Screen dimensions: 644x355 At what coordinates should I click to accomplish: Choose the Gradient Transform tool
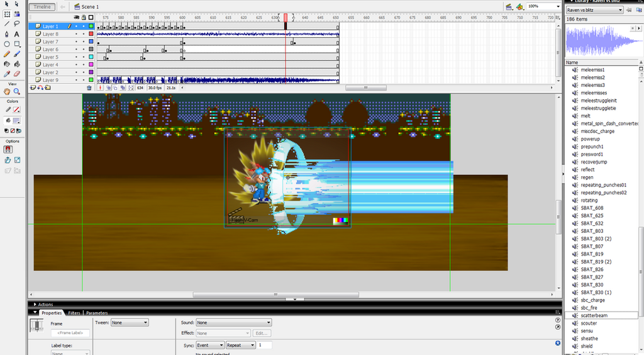click(x=17, y=14)
